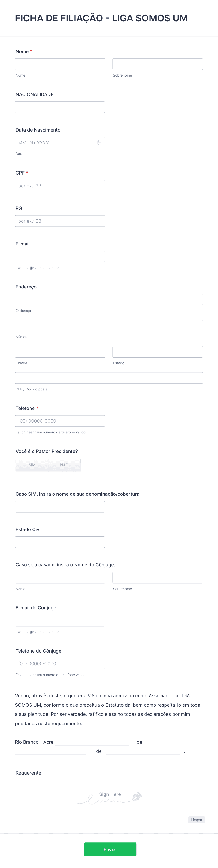Click the Data de Nascimento field
218x868 pixels.
(60, 143)
